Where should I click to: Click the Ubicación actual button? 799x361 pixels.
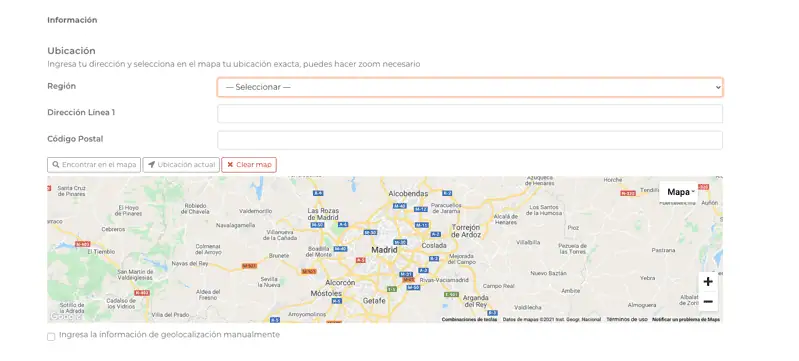(181, 165)
